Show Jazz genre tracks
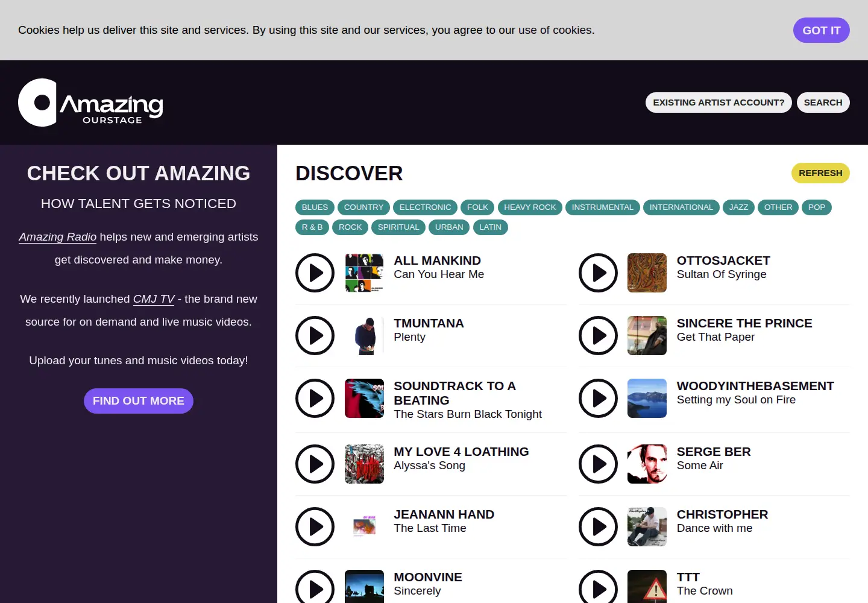The image size is (868, 603). [738, 207]
